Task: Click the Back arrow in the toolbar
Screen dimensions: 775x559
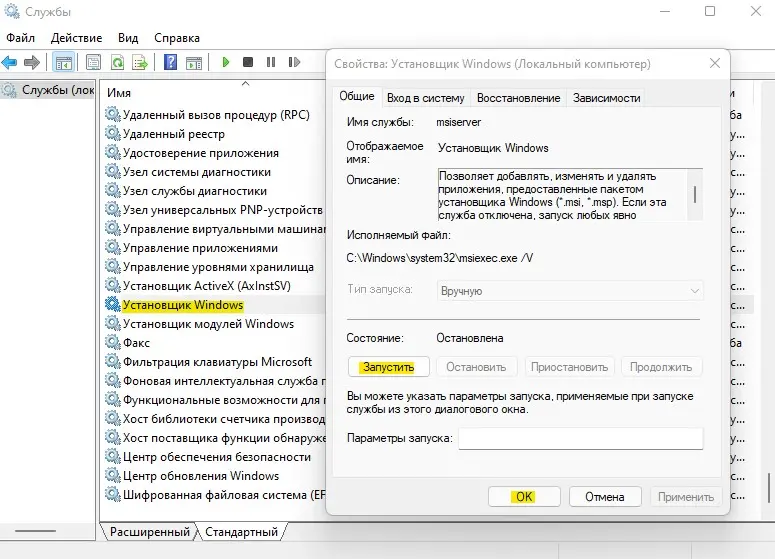Action: (12, 62)
